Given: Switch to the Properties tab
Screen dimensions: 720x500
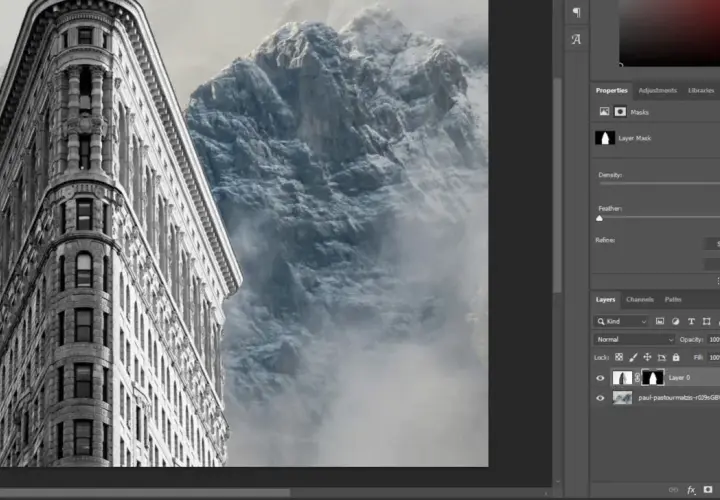Looking at the screenshot, I should click(x=611, y=90).
